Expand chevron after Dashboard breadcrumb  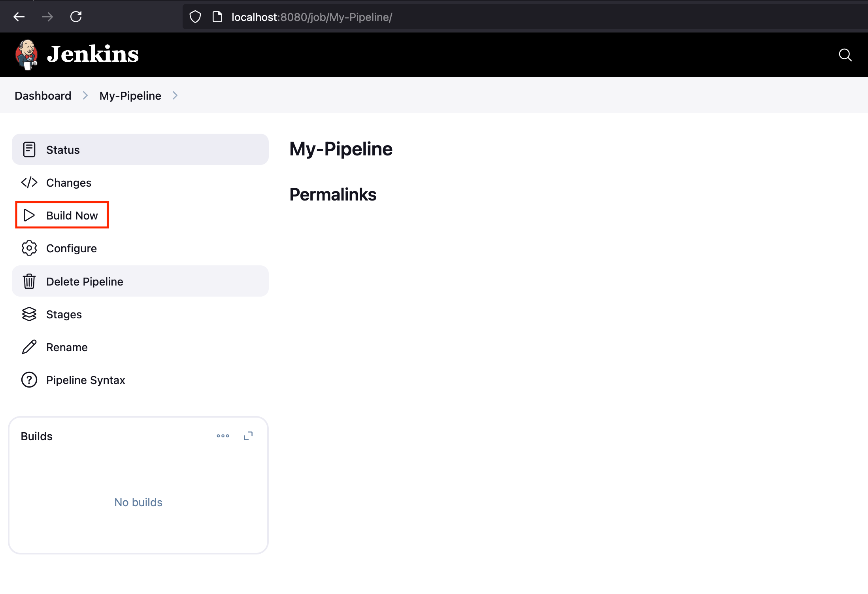85,96
